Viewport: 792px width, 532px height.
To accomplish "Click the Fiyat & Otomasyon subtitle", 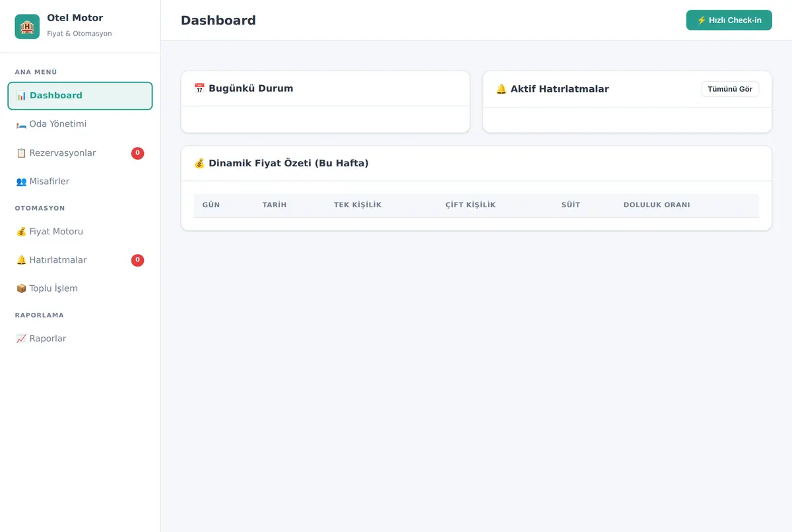I will [x=79, y=34].
